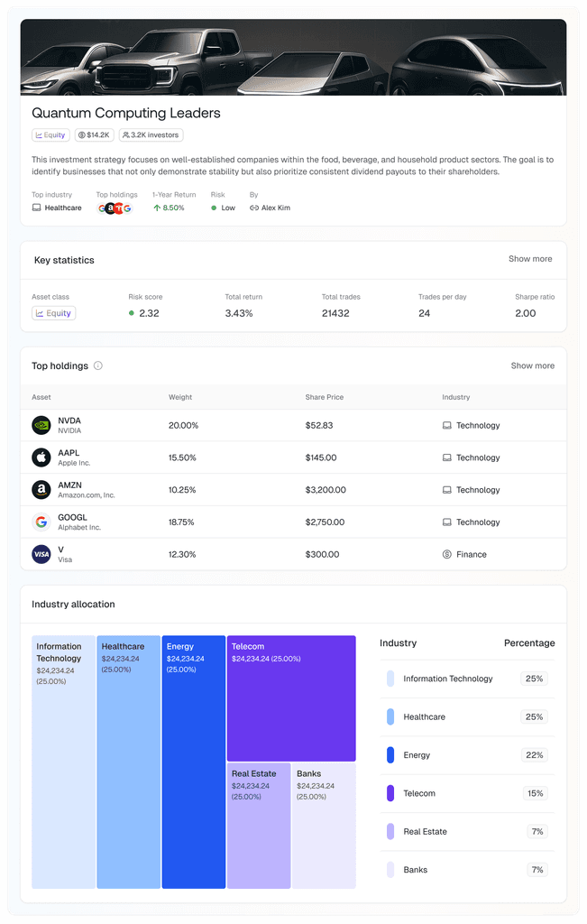Click the $14.2K value badge

(94, 135)
